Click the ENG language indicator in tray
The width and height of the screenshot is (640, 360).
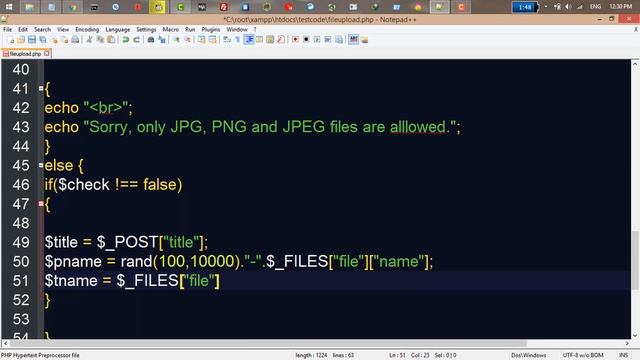click(595, 7)
